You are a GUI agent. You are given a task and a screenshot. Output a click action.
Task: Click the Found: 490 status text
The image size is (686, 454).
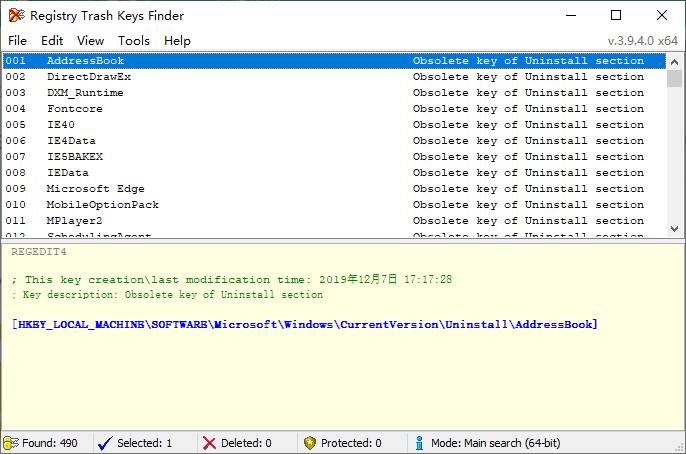[50, 443]
